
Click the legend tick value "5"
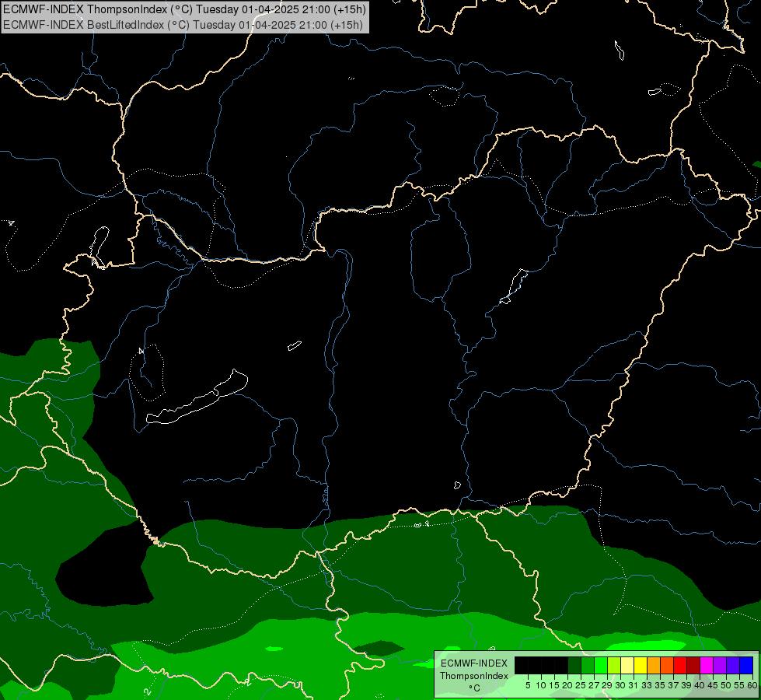tap(528, 685)
